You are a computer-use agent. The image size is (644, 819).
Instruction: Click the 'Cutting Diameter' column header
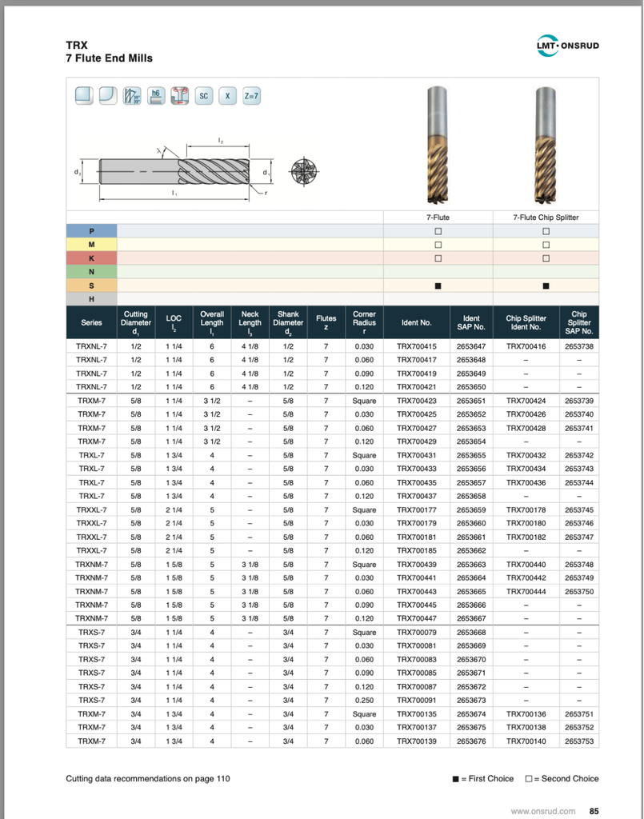point(136,323)
